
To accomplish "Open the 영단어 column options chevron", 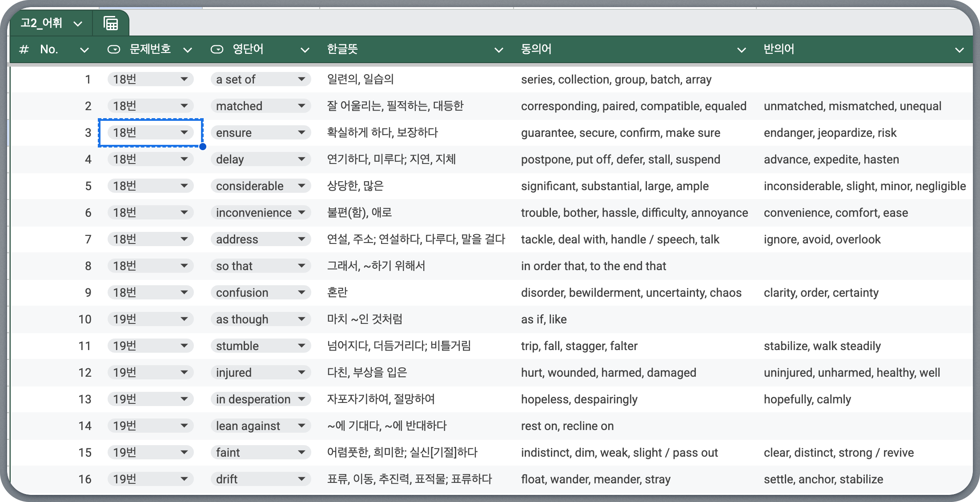I will (305, 50).
